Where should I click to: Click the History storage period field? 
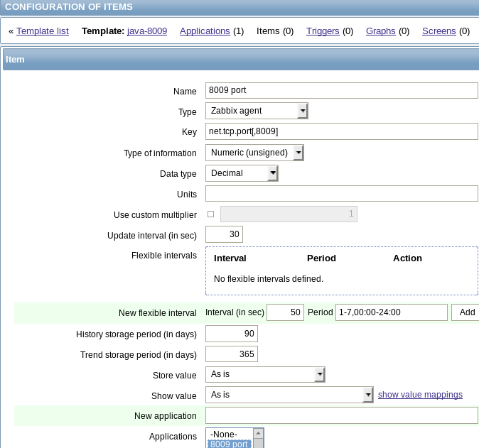(x=232, y=334)
